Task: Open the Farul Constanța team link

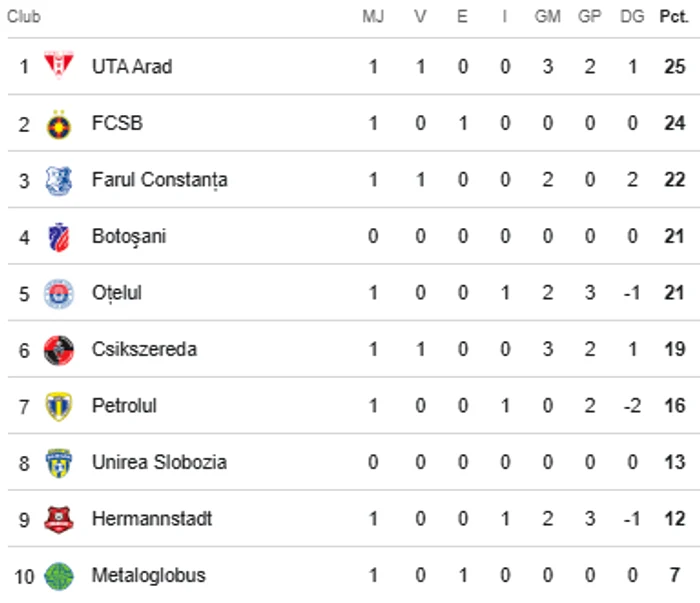Action: click(159, 180)
